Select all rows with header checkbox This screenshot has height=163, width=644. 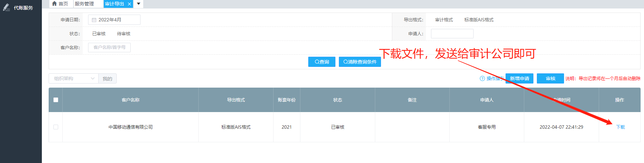point(56,100)
